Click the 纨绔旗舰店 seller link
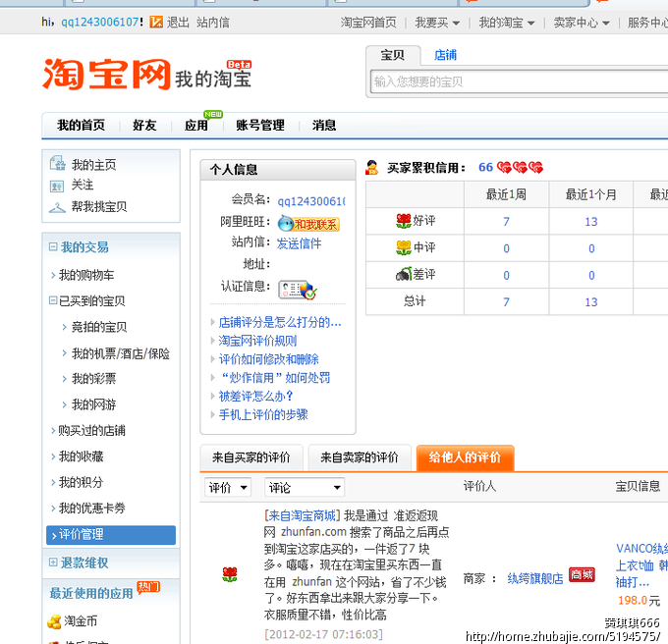The image size is (668, 644). (535, 578)
